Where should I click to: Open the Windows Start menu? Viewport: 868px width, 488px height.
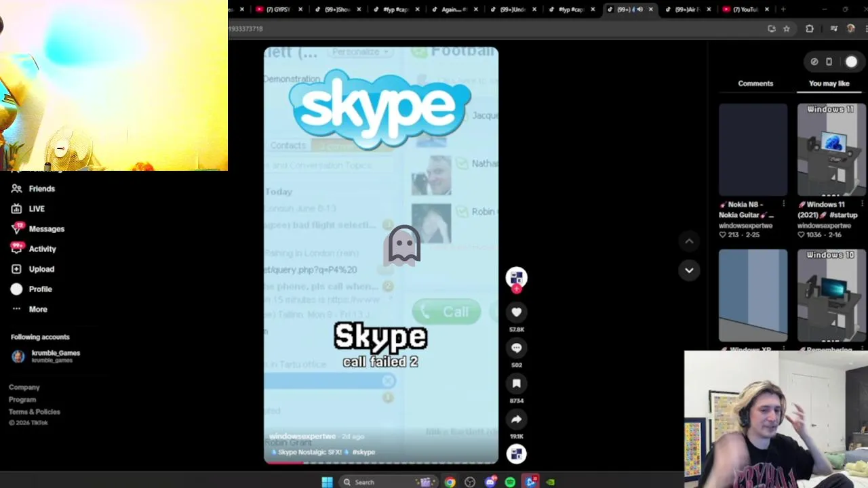coord(327,482)
